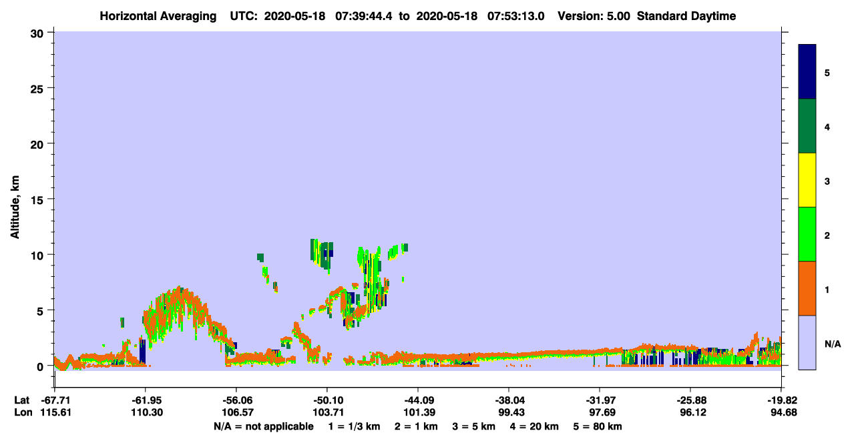Screen dimensions: 868x445
Task: Click the latitude value -38.04
Action: tap(509, 400)
